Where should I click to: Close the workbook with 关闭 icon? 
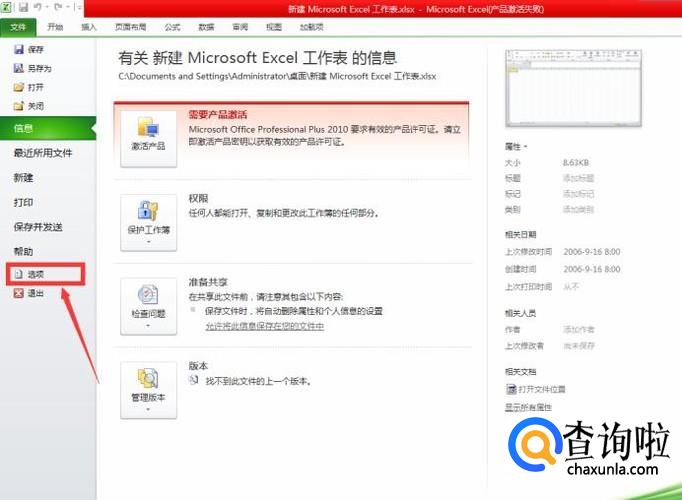19,106
